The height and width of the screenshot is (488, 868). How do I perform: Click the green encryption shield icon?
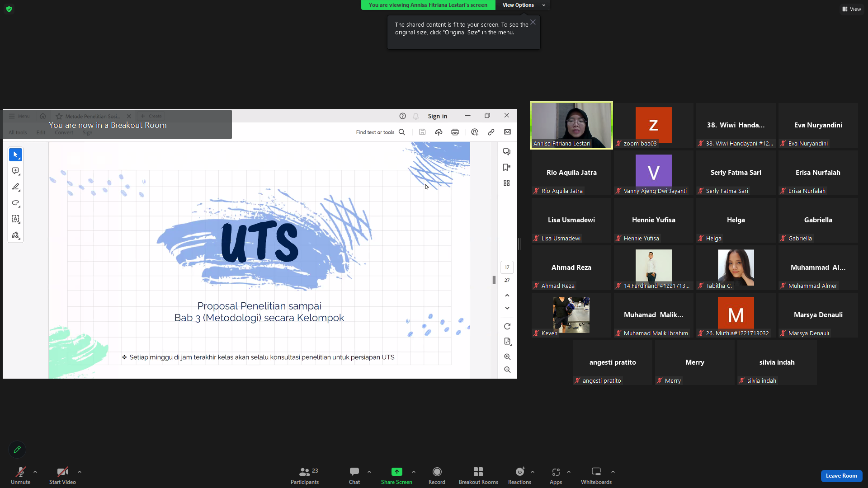9,9
